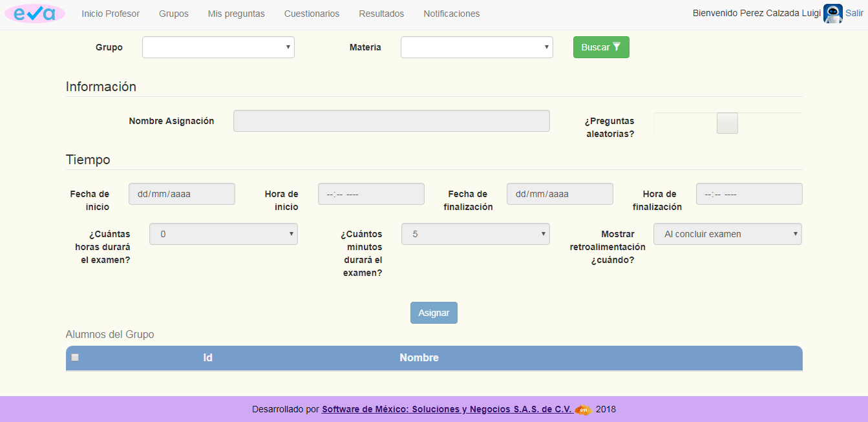The width and height of the screenshot is (868, 422).
Task: Open the Grupo dropdown
Action: [218, 47]
